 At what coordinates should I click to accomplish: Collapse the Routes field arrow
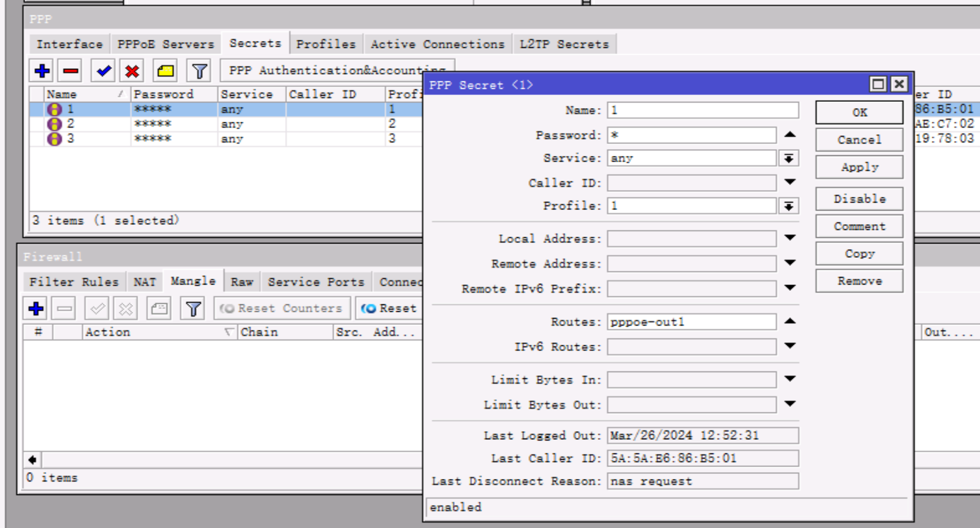pos(789,321)
